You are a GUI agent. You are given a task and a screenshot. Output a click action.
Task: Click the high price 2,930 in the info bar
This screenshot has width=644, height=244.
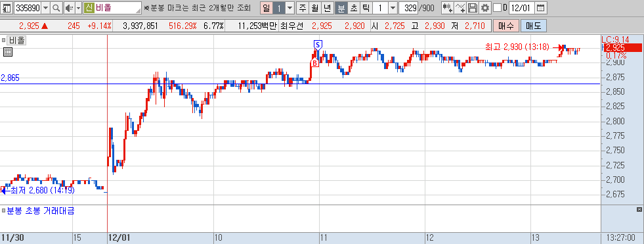click(435, 26)
